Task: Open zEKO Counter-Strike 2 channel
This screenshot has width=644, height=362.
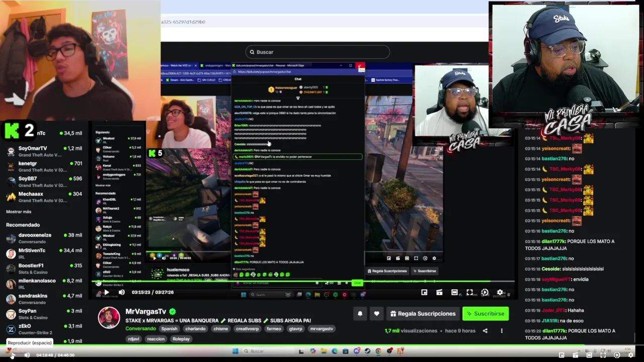Action: [44, 329]
